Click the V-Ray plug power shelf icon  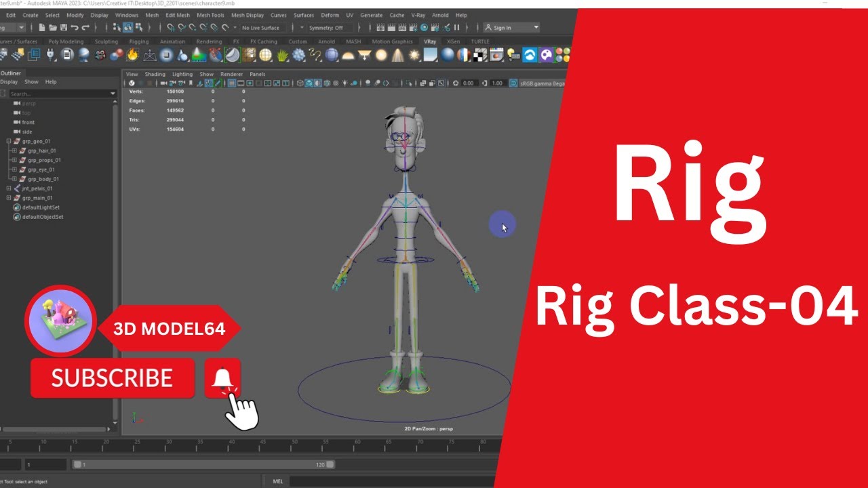[x=50, y=55]
